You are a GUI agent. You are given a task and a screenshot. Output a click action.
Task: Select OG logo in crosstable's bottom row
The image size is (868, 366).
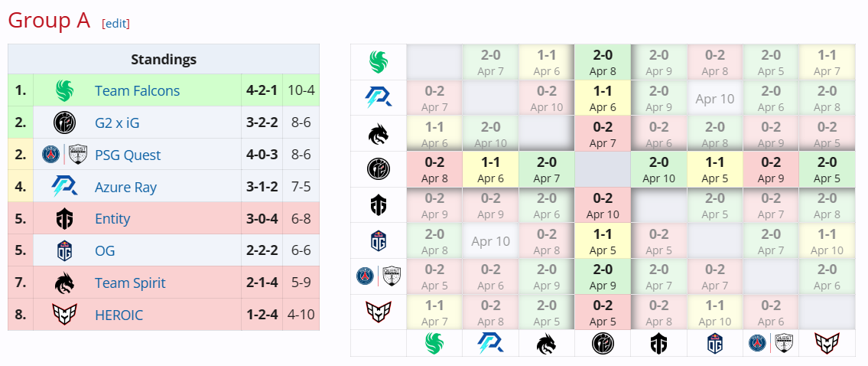(714, 344)
